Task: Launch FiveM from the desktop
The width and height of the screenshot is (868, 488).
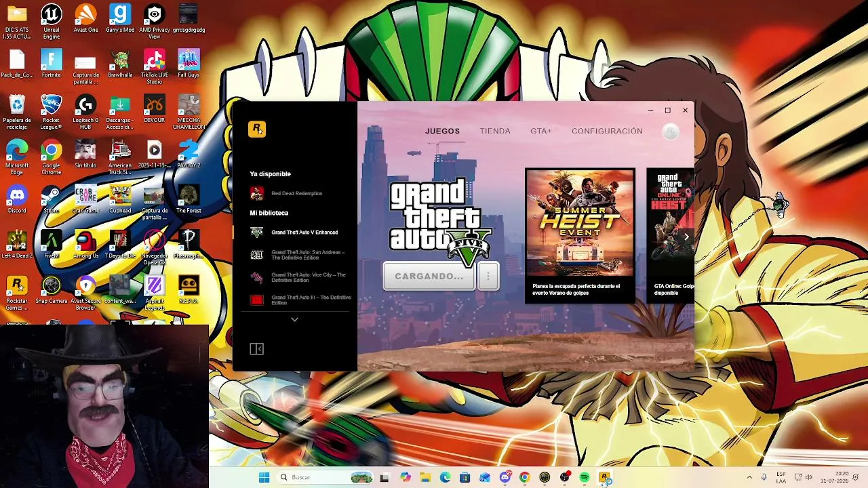Action: click(52, 245)
